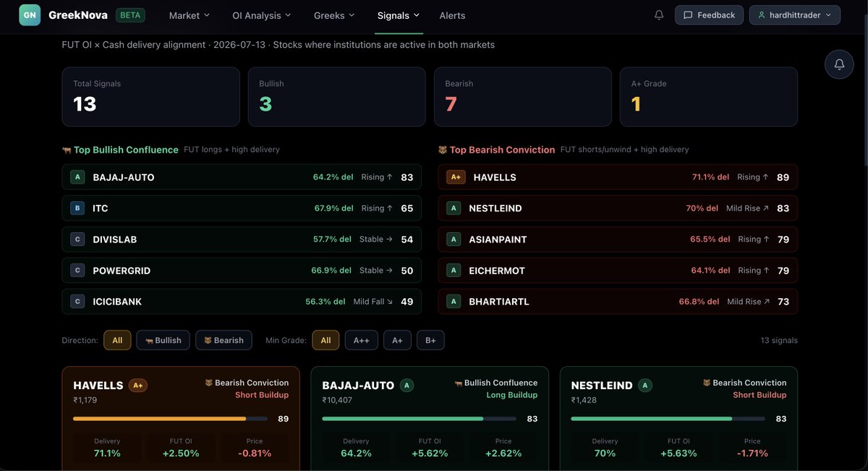Expand the OI Analysis menu
This screenshot has height=471, width=868.
tap(262, 15)
